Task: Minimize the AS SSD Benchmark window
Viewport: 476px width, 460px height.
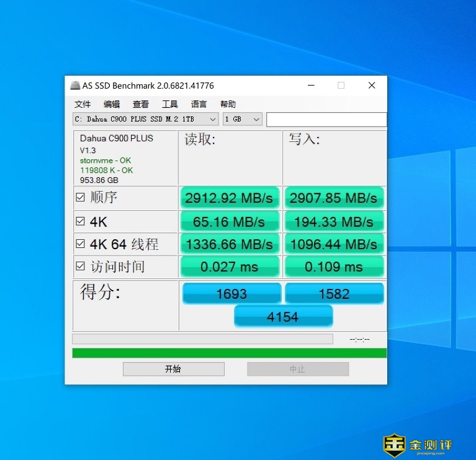Action: (x=310, y=86)
